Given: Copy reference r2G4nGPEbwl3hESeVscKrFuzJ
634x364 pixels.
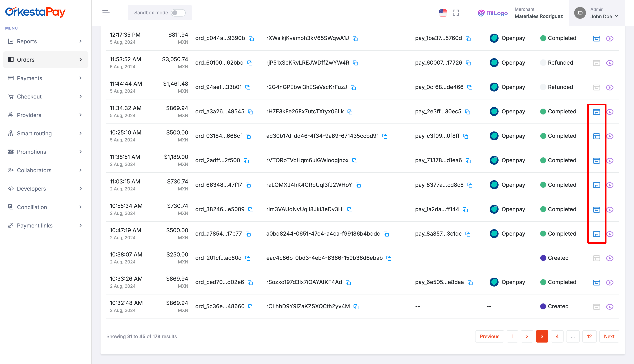Looking at the screenshot, I should 353,88.
